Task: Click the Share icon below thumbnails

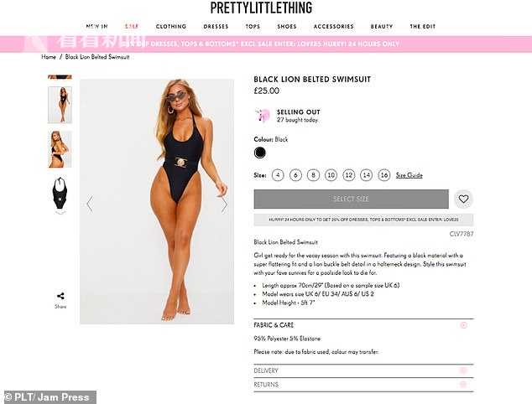Action: 60,296
